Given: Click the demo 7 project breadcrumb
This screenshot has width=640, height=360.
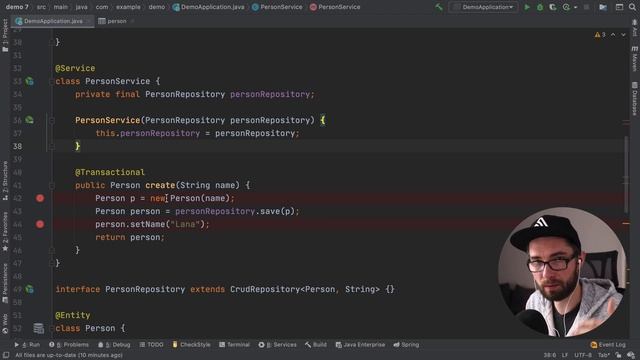Looking at the screenshot, I should [17, 7].
